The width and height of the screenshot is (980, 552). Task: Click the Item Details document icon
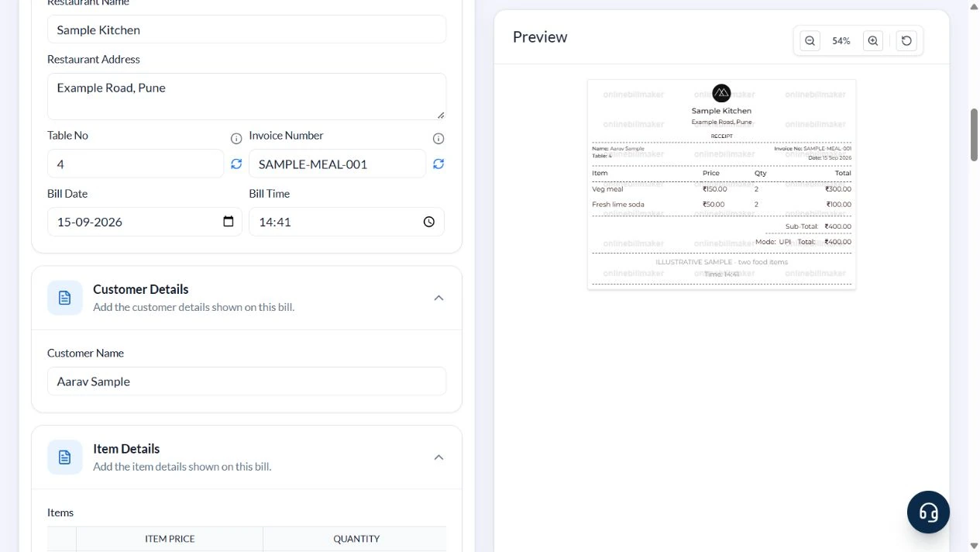pos(65,457)
